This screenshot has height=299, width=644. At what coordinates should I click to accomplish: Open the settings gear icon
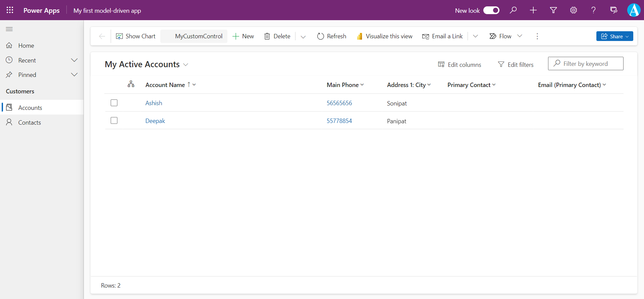click(574, 10)
